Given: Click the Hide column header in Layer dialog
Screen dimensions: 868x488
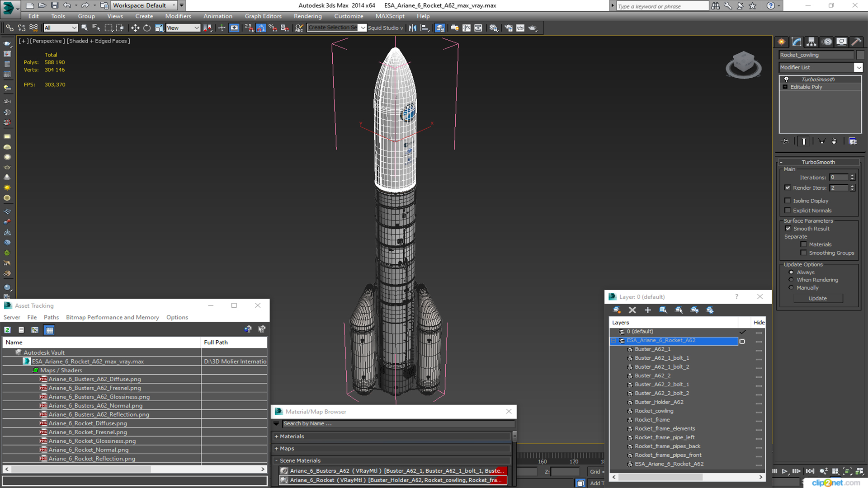Looking at the screenshot, I should point(759,323).
